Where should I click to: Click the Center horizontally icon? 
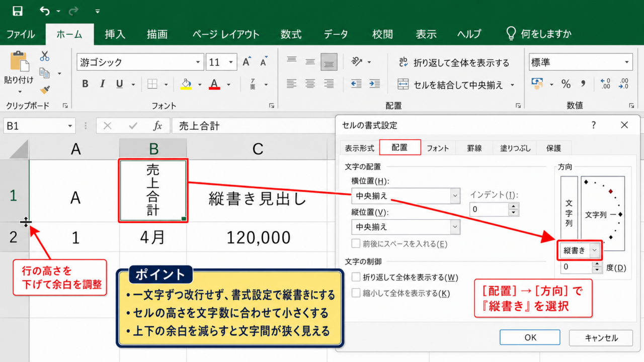tap(310, 83)
